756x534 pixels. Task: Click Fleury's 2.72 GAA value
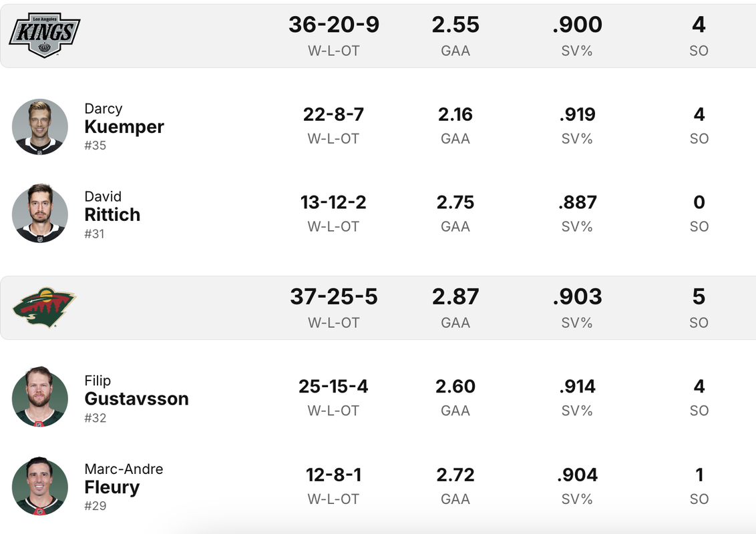(455, 475)
